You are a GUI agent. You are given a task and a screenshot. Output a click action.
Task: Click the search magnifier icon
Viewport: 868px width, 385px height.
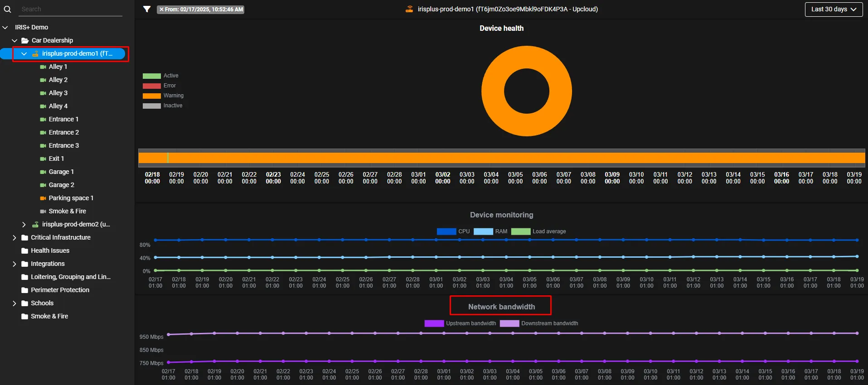tap(7, 9)
